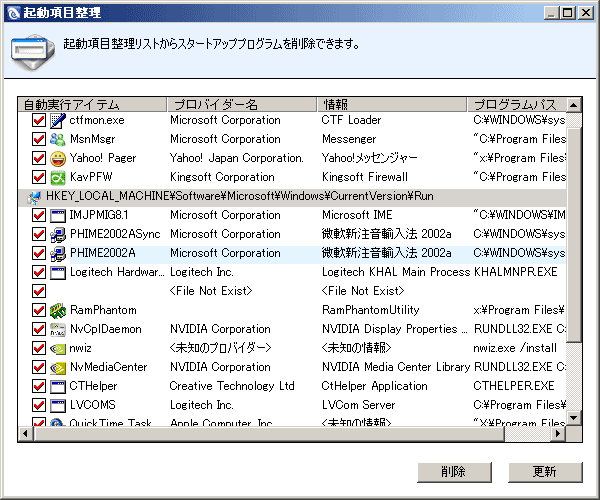
Task: Click the CTHelper window icon
Action: point(58,386)
